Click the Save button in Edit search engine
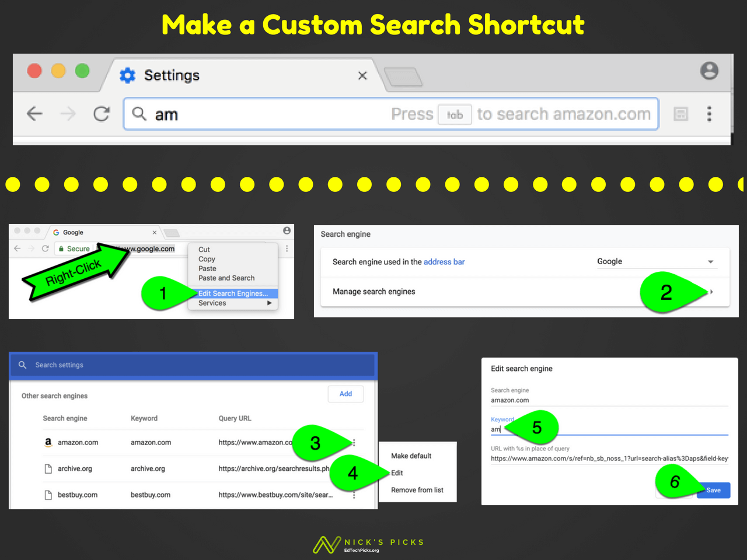 point(713,490)
